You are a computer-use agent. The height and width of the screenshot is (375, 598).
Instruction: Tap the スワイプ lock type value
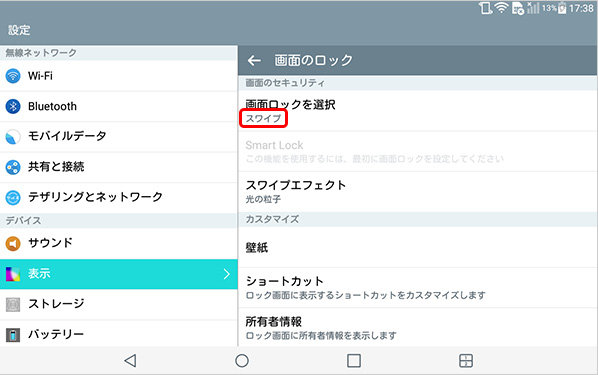(x=263, y=119)
